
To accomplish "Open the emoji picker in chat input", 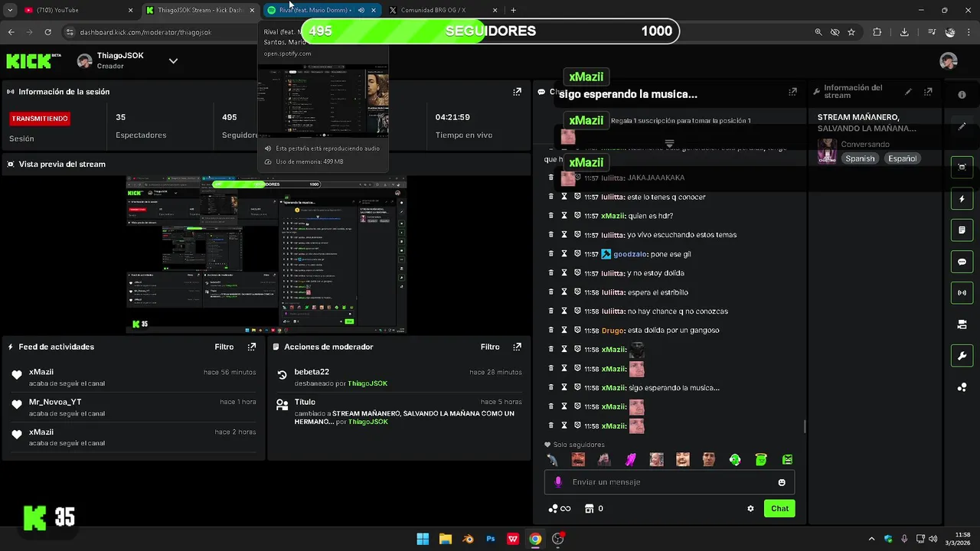I will pos(782,482).
